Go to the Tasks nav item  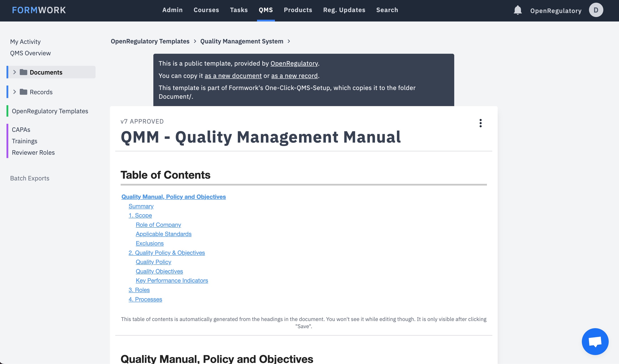coord(239,10)
